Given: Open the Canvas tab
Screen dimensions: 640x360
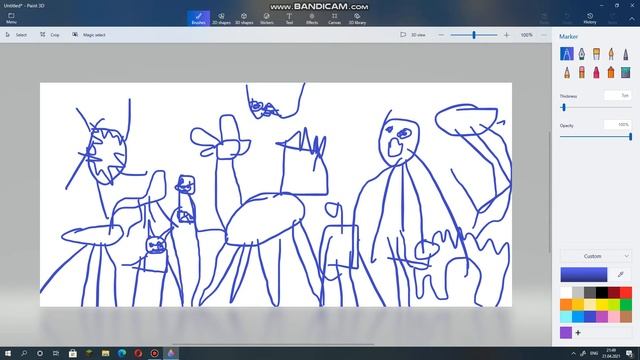Looking at the screenshot, I should (334, 18).
